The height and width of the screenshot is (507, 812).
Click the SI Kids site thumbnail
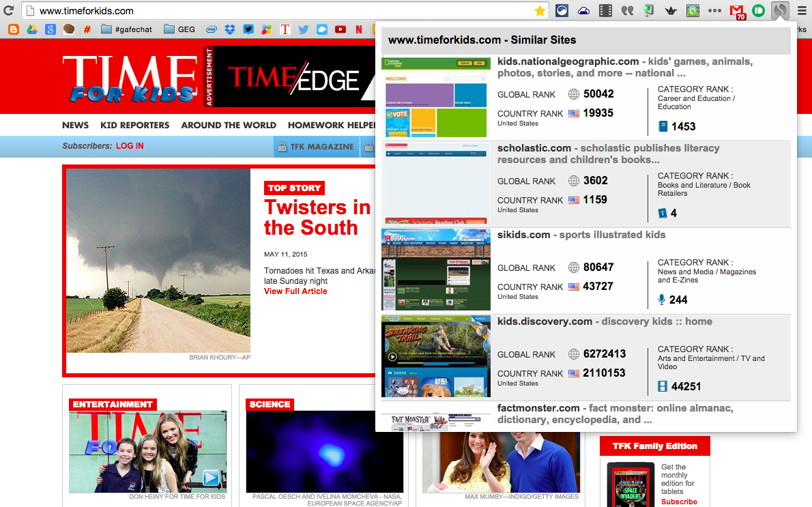click(x=436, y=270)
